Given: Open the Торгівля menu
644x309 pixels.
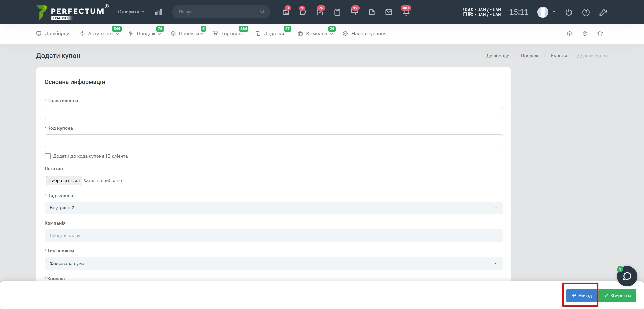Looking at the screenshot, I should [x=231, y=34].
